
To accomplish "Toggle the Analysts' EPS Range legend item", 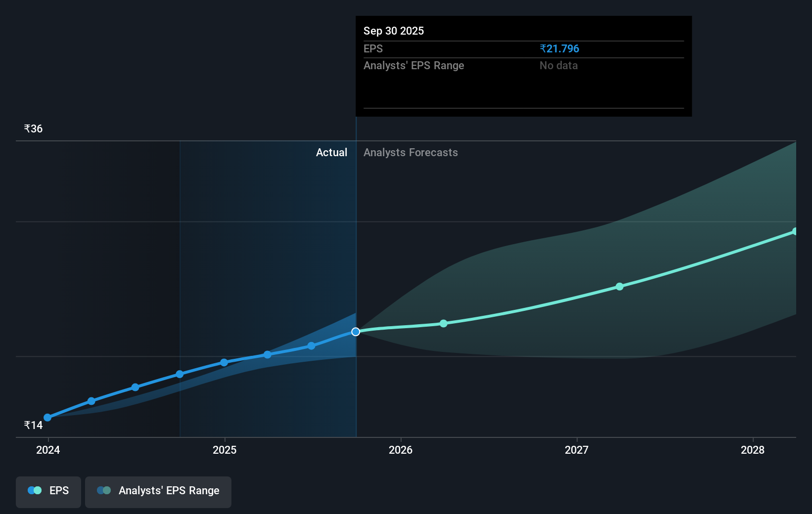I will click(158, 492).
